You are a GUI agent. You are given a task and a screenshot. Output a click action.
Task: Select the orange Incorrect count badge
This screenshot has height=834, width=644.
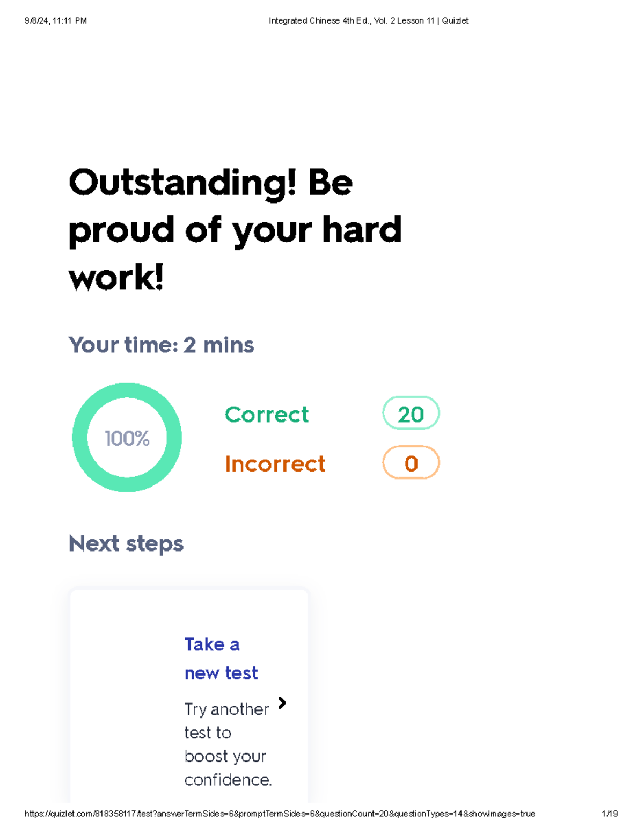(411, 462)
